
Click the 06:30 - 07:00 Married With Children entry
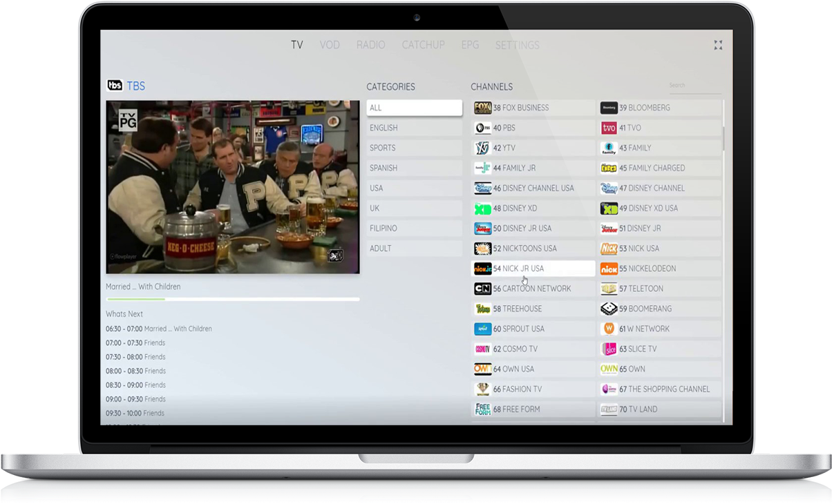coord(159,329)
